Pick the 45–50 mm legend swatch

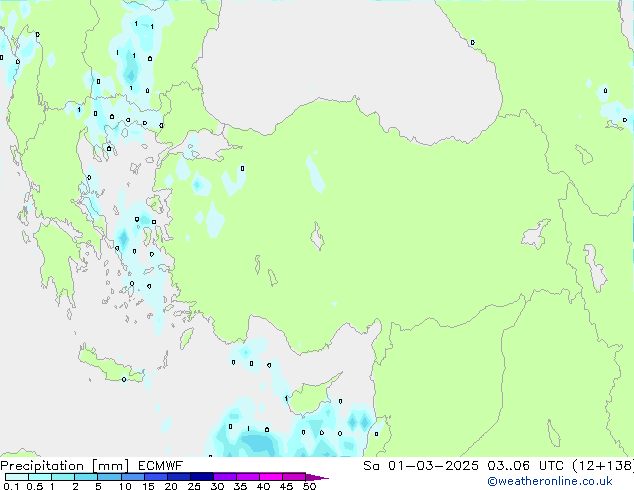[x=294, y=477]
